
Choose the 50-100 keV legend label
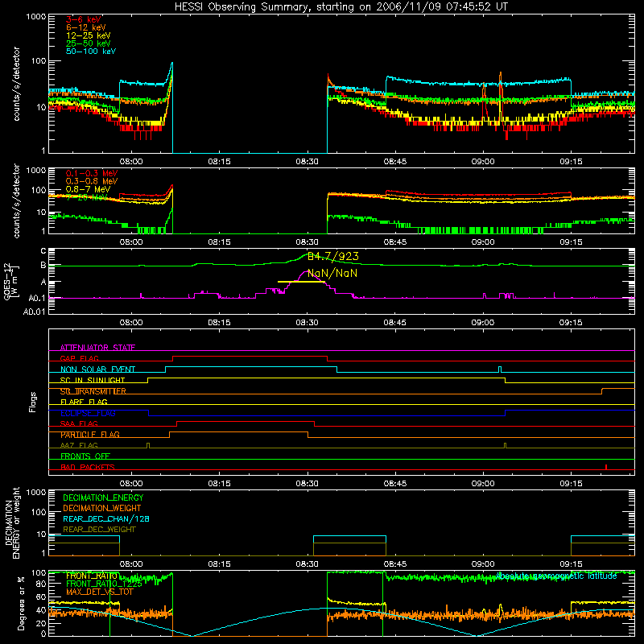[x=91, y=52]
